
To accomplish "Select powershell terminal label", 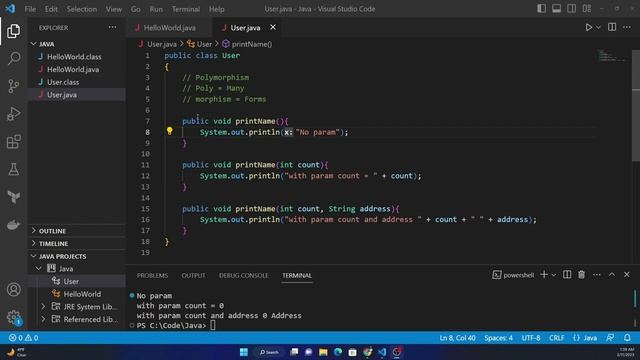I will [x=513, y=275].
